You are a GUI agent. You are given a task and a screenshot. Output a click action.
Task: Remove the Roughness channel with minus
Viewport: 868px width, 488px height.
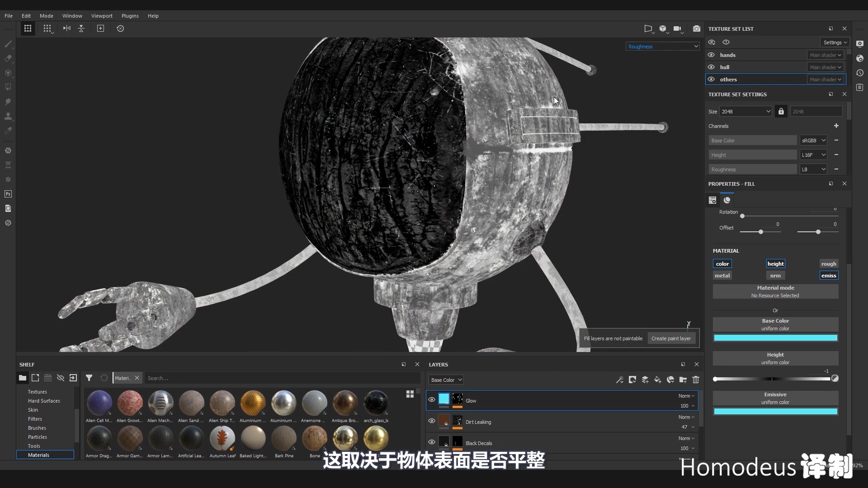coord(836,169)
